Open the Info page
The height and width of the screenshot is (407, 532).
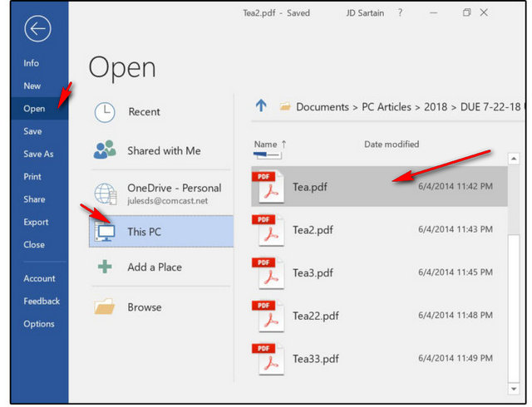(32, 63)
